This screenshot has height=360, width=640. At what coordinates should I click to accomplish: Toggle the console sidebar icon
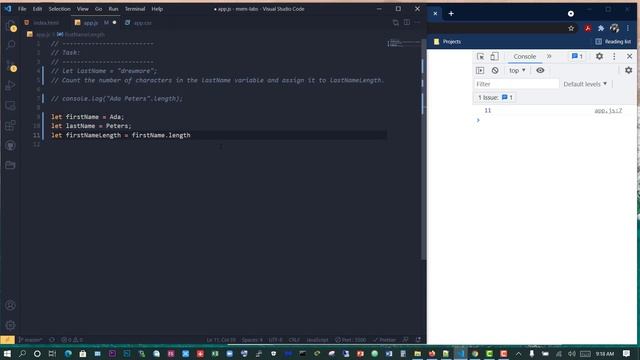[x=480, y=70]
